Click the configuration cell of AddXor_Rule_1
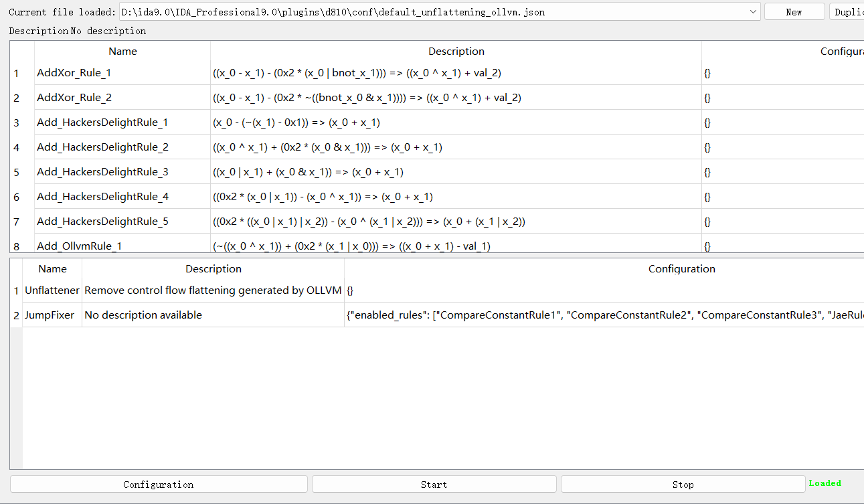This screenshot has height=504, width=864. [782, 72]
